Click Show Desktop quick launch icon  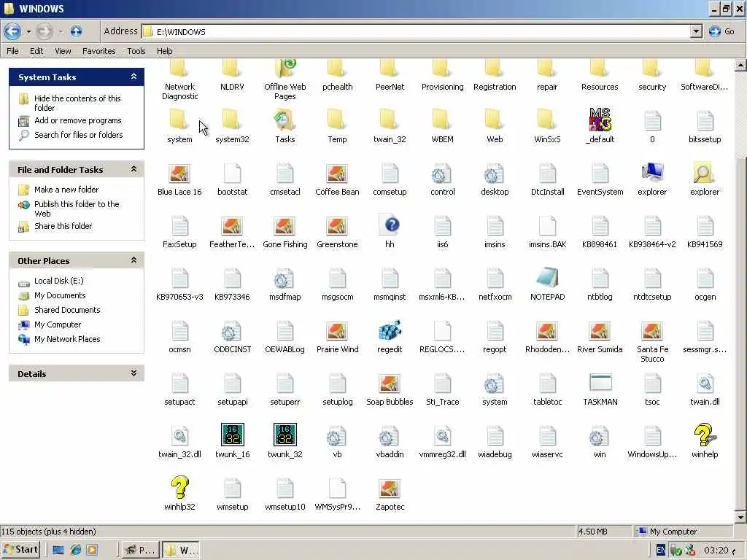coord(58,550)
